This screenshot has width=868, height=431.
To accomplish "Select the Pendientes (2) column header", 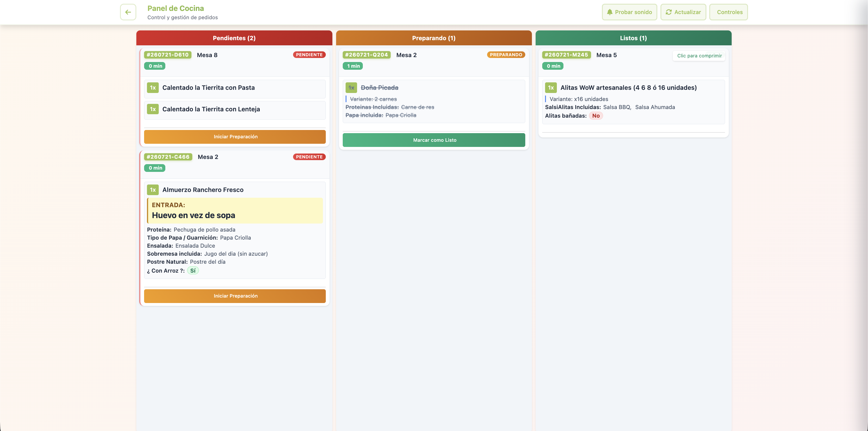I will 234,38.
